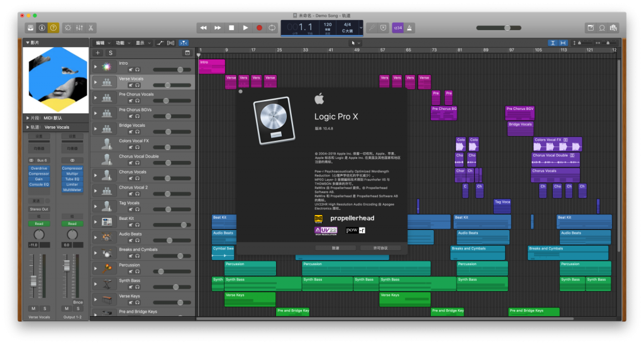Open Smart Controls dial icon

pos(68,28)
